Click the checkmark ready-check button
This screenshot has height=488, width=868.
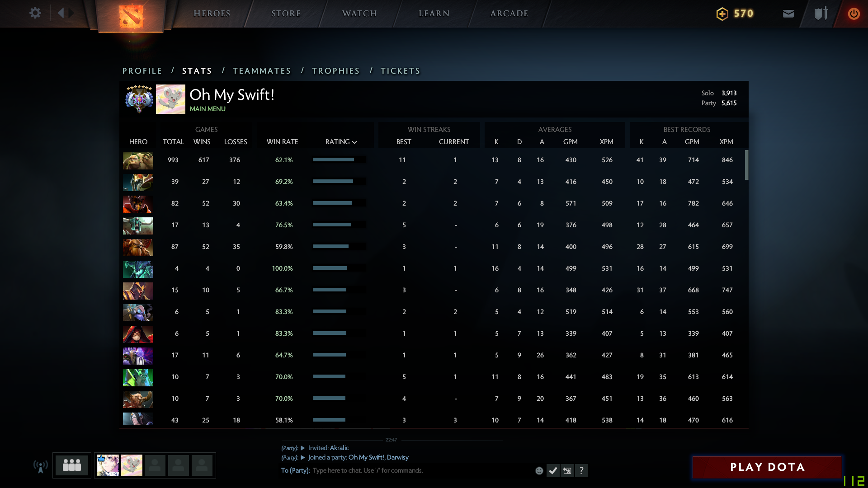pyautogui.click(x=553, y=471)
